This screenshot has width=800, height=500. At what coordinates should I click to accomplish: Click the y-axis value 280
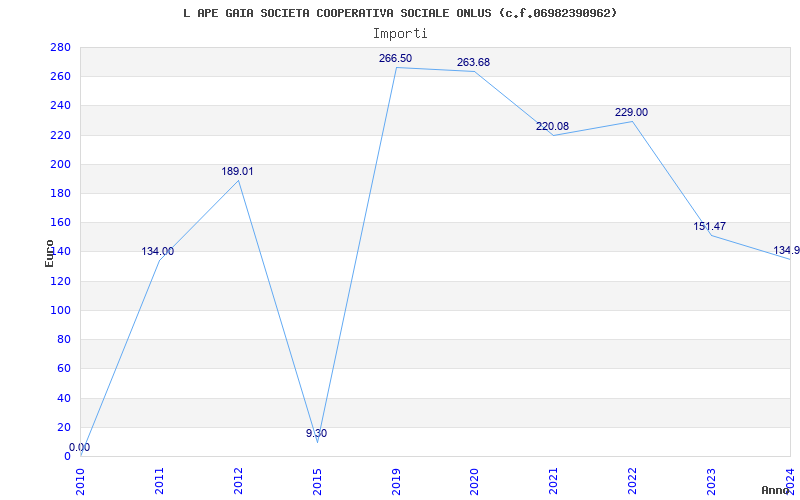[x=60, y=47]
